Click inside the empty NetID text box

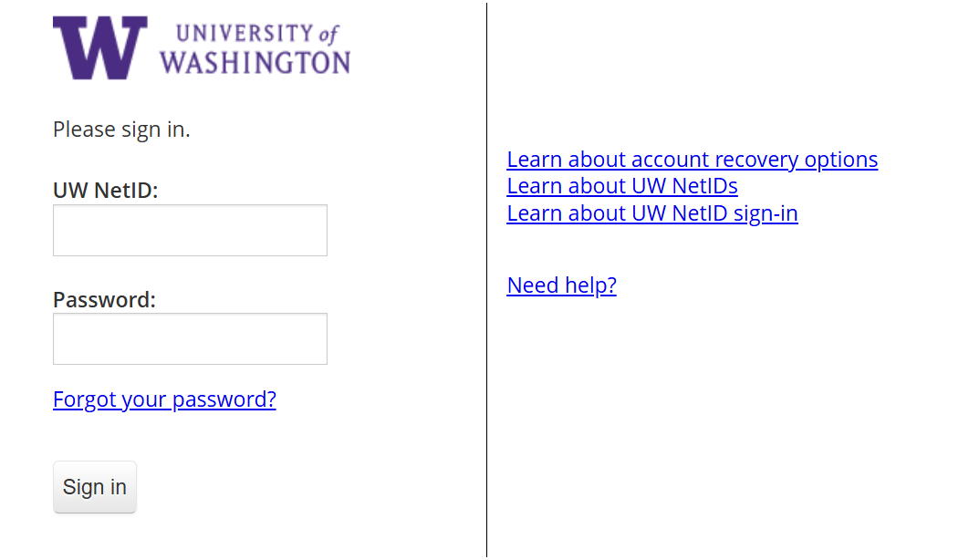(190, 230)
